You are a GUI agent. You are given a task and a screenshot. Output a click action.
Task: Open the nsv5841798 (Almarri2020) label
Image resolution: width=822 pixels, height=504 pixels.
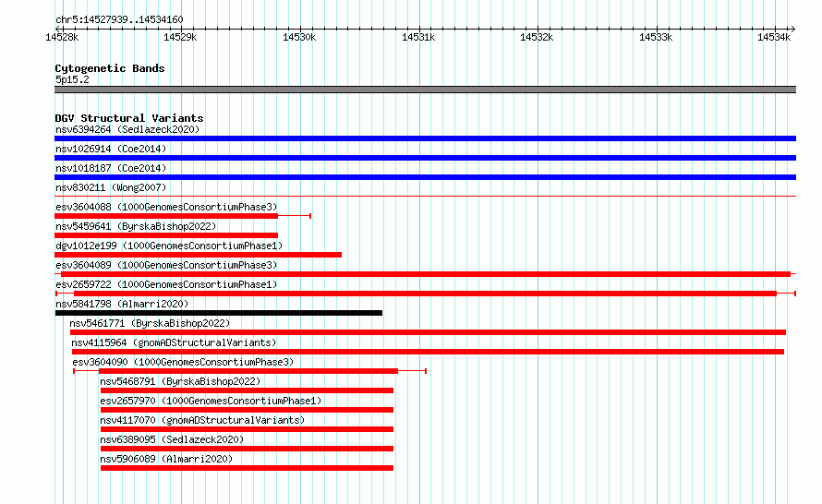[122, 304]
